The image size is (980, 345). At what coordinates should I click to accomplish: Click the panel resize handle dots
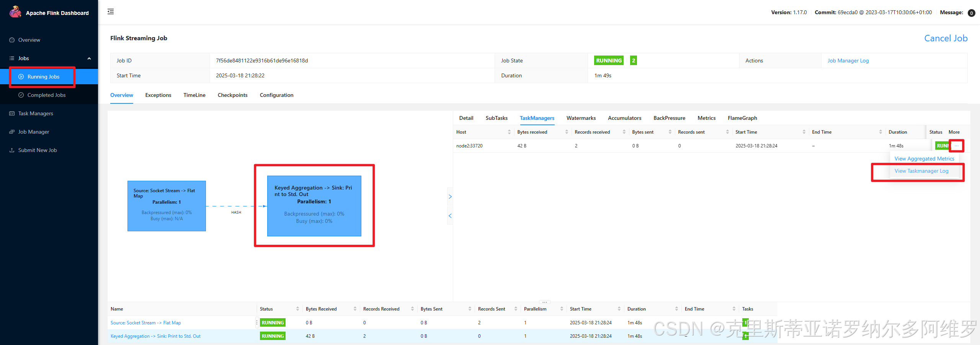545,302
